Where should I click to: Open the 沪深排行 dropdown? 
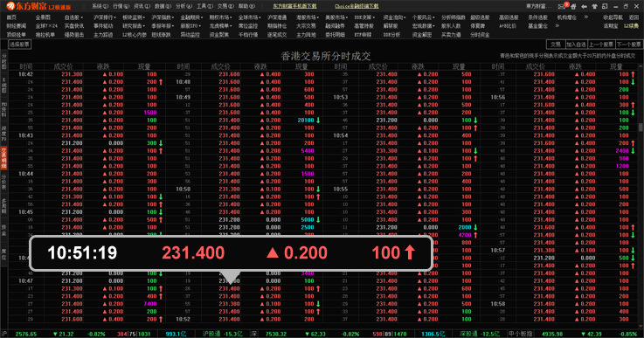104,17
